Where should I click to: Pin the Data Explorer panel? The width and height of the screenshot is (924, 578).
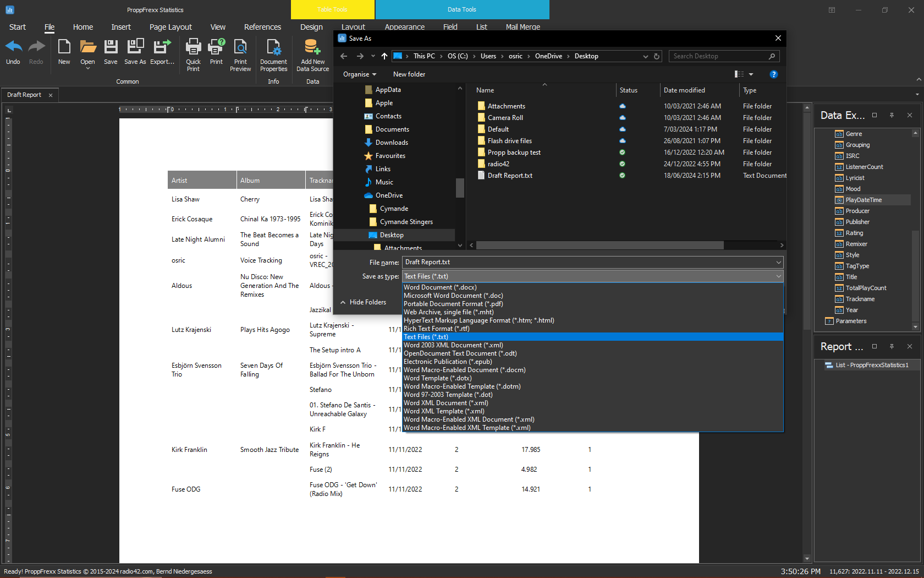pos(892,115)
